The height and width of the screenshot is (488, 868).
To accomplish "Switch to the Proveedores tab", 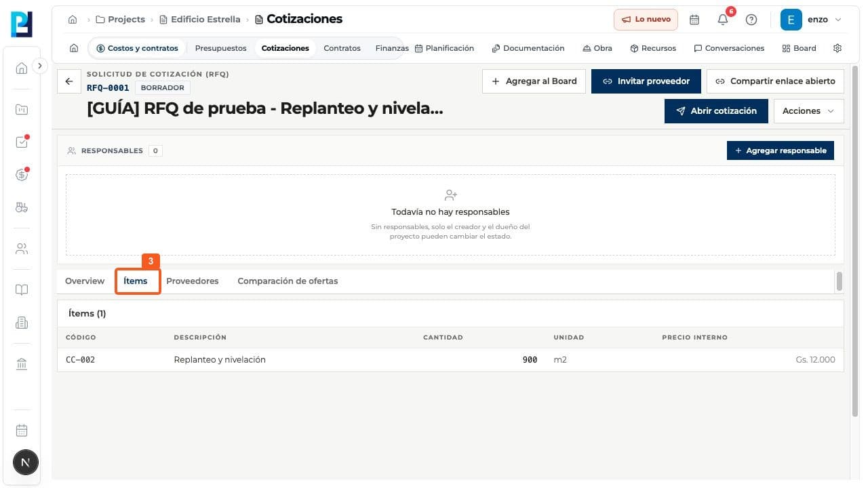I will click(x=193, y=281).
